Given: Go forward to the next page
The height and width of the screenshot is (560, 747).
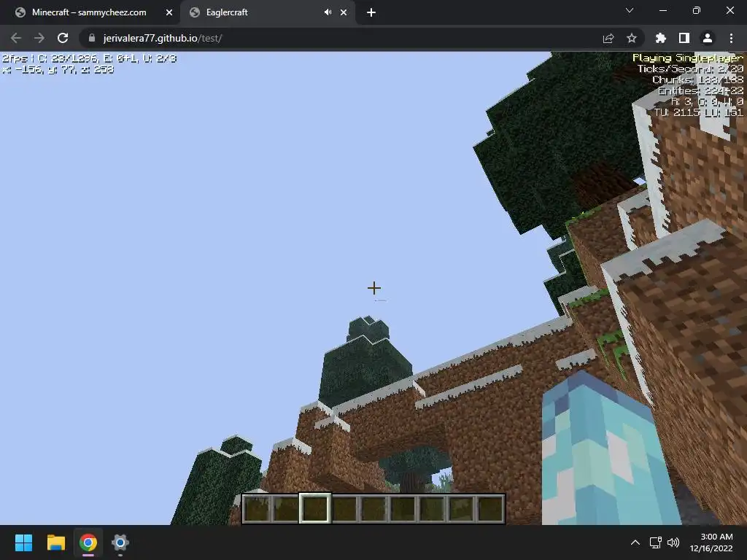Looking at the screenshot, I should (x=39, y=38).
